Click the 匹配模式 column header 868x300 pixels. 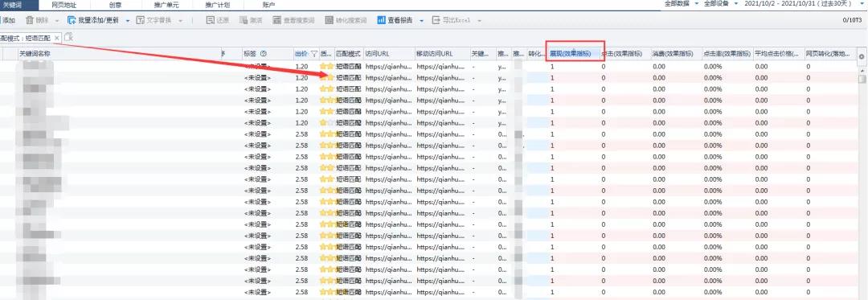[x=348, y=54]
